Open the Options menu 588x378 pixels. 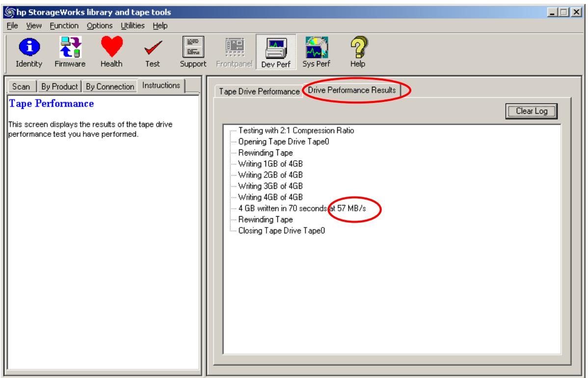pos(99,26)
